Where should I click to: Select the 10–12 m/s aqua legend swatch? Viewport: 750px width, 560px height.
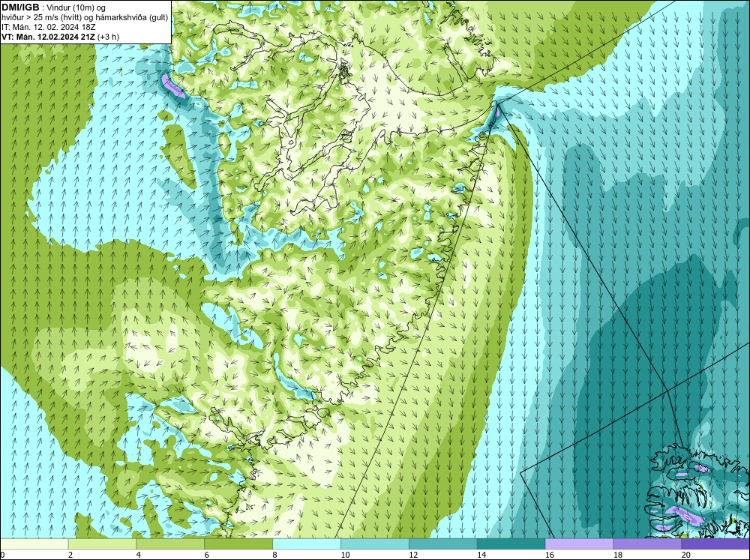coord(374,544)
